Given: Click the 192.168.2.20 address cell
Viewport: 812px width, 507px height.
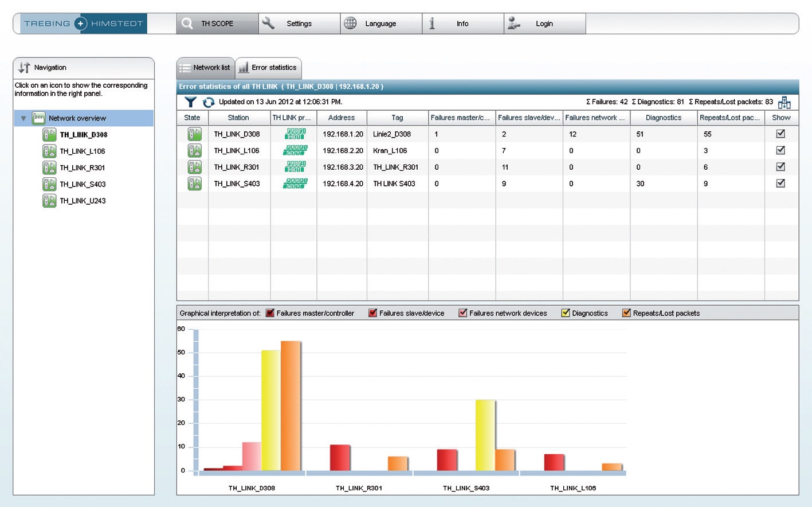Looking at the screenshot, I should [343, 151].
